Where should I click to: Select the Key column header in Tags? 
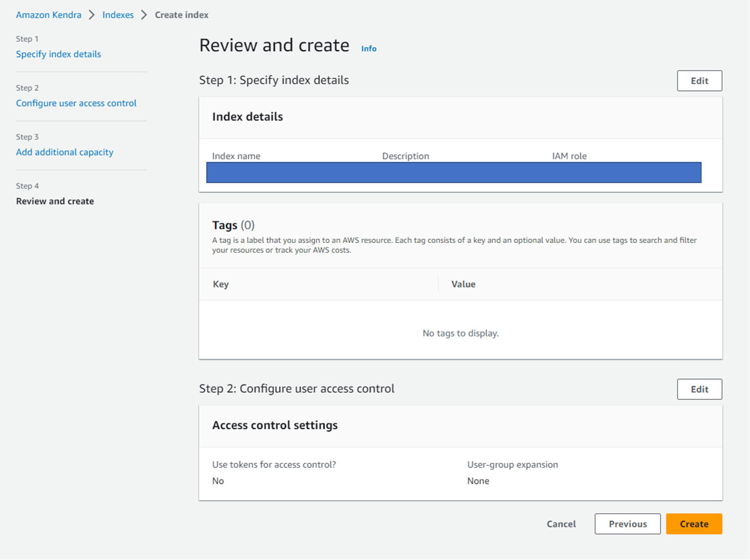tap(221, 284)
